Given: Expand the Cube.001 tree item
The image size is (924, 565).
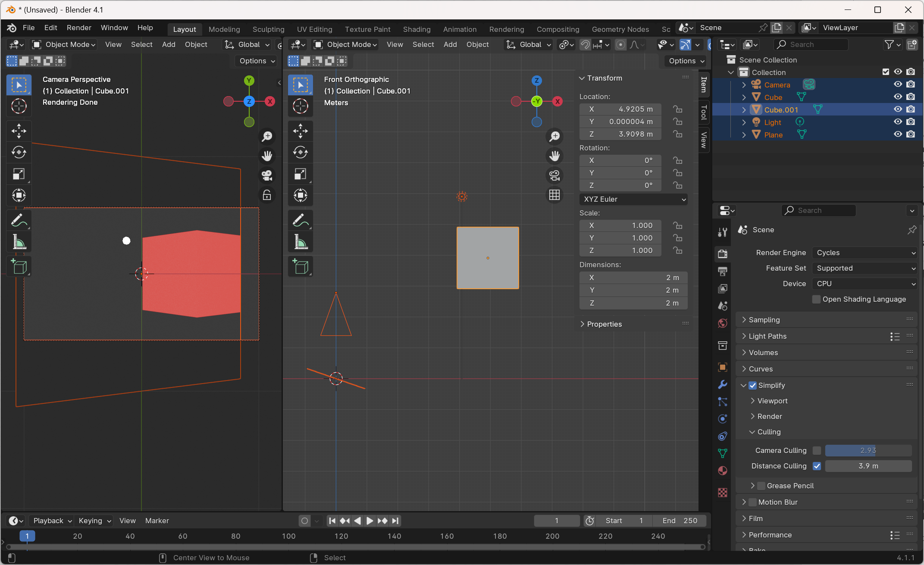Looking at the screenshot, I should click(744, 110).
